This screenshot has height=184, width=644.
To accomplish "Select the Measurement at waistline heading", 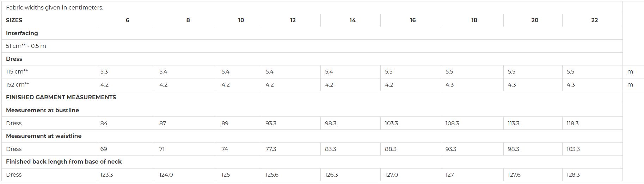I will tap(44, 136).
